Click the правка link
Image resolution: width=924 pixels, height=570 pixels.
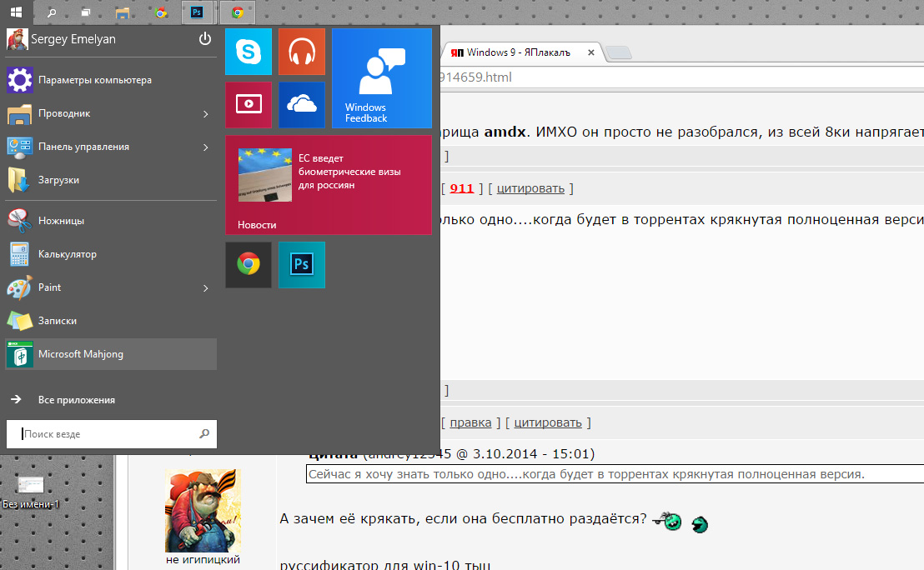coord(470,422)
